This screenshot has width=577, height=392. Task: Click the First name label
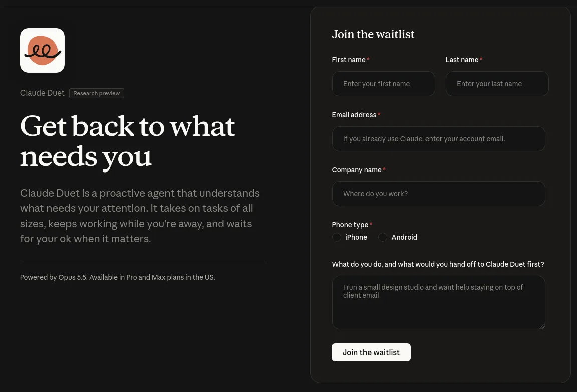(x=349, y=60)
